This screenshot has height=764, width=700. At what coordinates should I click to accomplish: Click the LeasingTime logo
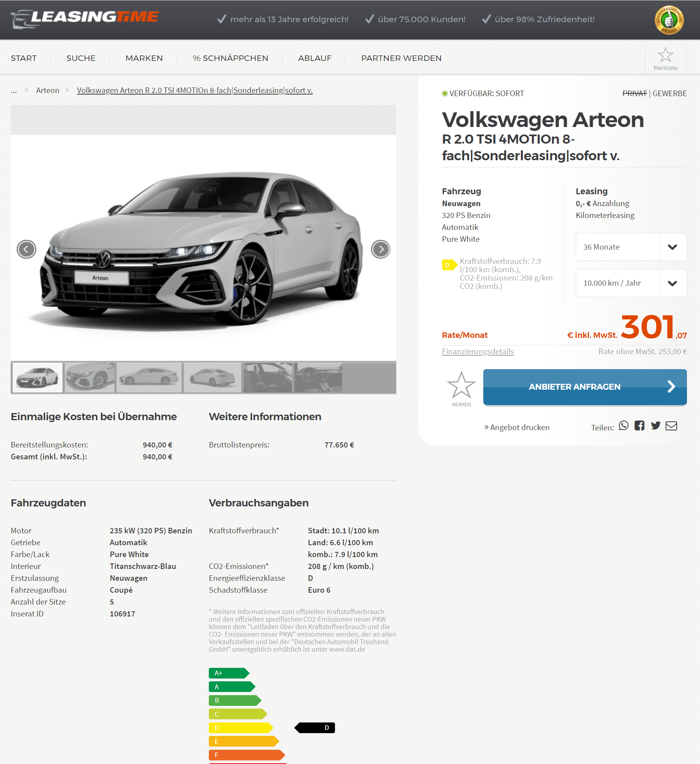click(85, 19)
